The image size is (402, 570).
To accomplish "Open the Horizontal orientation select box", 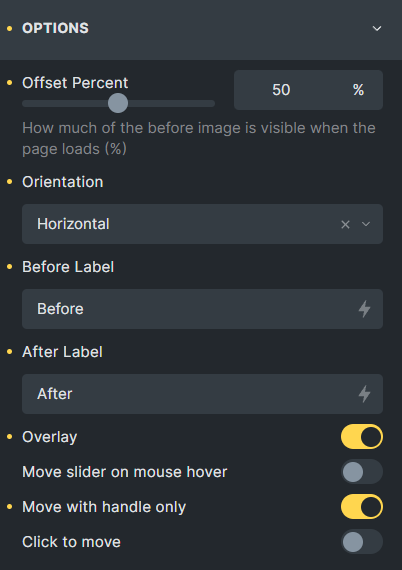I will point(202,224).
